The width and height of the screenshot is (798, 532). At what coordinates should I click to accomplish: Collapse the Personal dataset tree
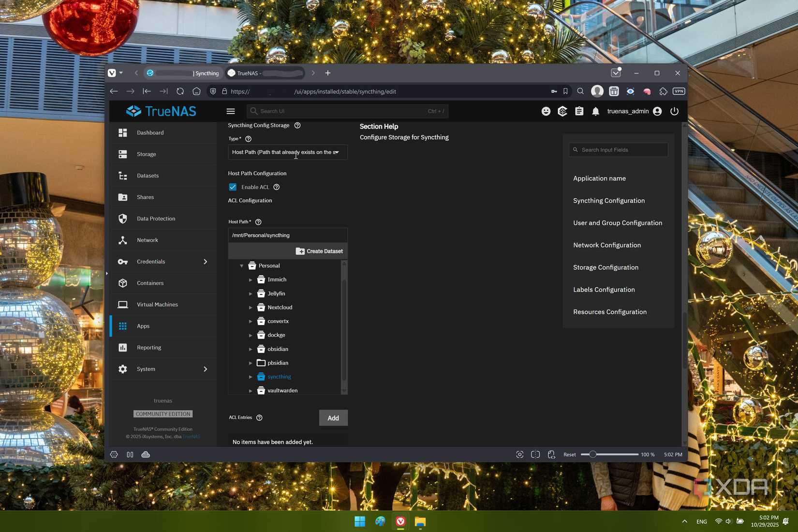tap(242, 265)
